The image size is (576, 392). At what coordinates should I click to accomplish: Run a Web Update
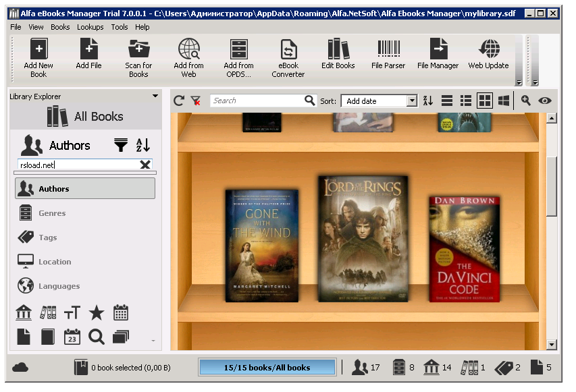click(x=488, y=55)
